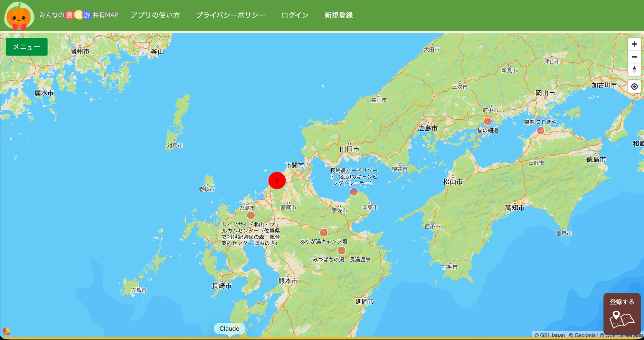This screenshot has width=644, height=340.
Task: Open the GSI Japan attribution link
Action: click(549, 335)
